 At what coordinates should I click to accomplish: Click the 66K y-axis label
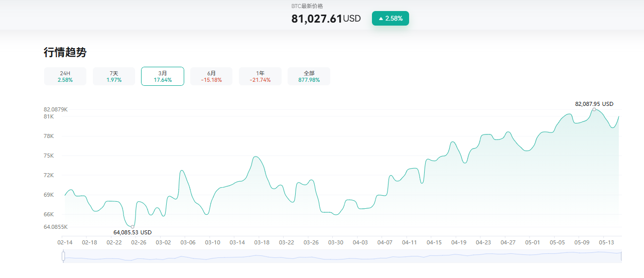[49, 214]
